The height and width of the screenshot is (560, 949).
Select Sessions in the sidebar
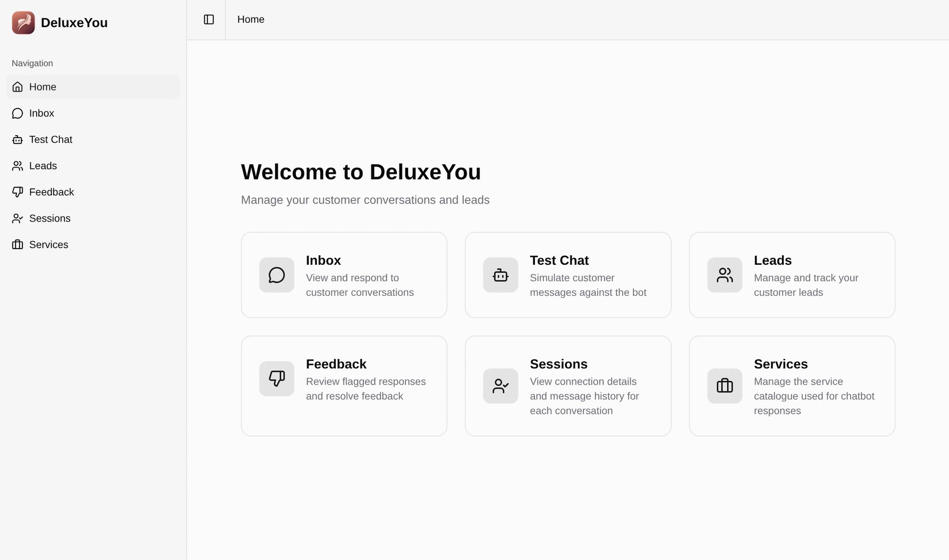(93, 218)
